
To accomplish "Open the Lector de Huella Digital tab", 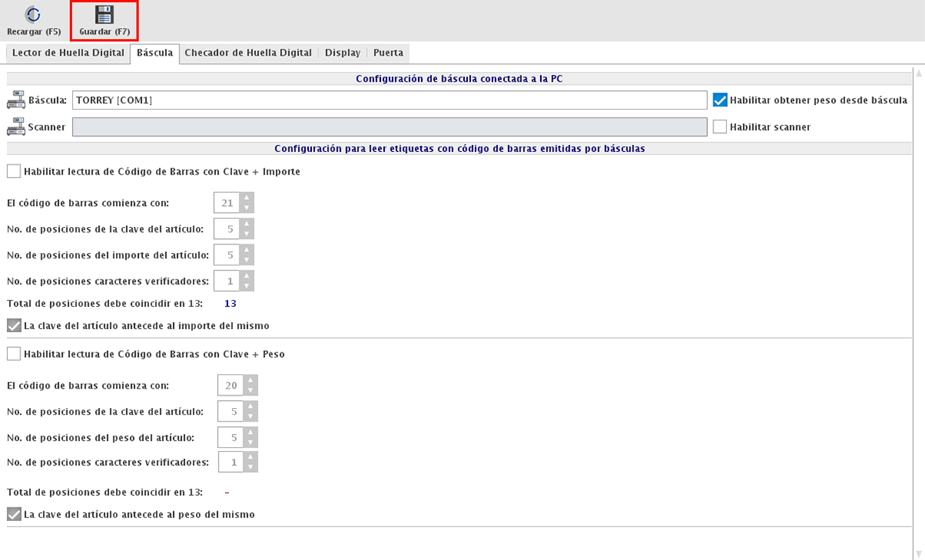I will 68,53.
